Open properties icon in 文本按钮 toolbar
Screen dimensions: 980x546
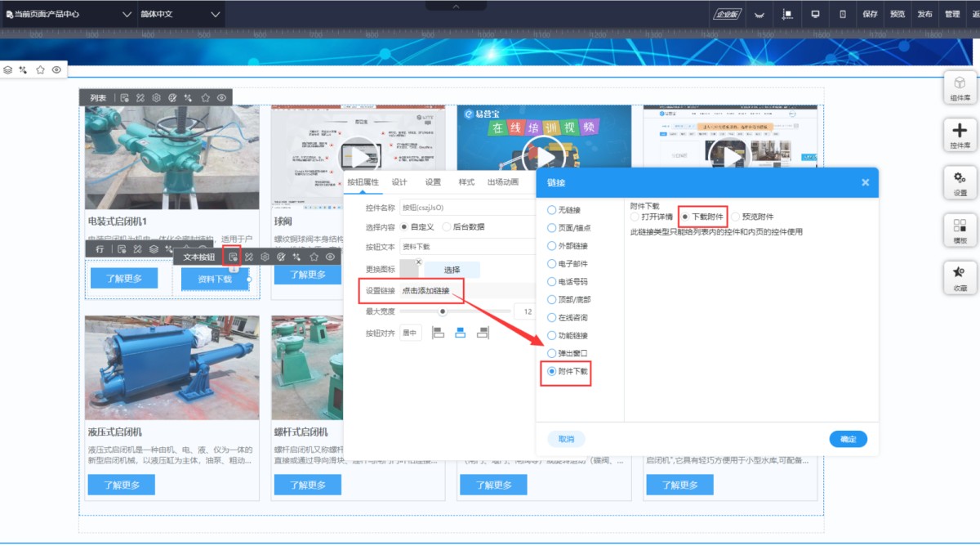233,257
